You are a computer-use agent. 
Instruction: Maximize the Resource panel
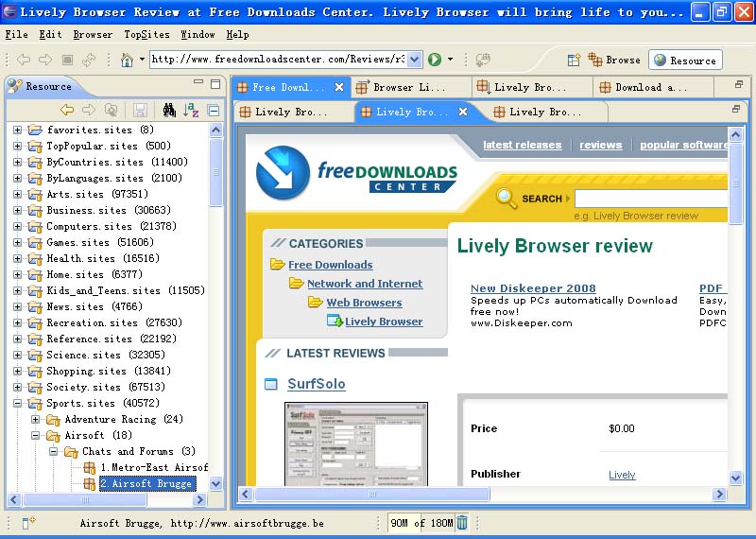pyautogui.click(x=215, y=84)
